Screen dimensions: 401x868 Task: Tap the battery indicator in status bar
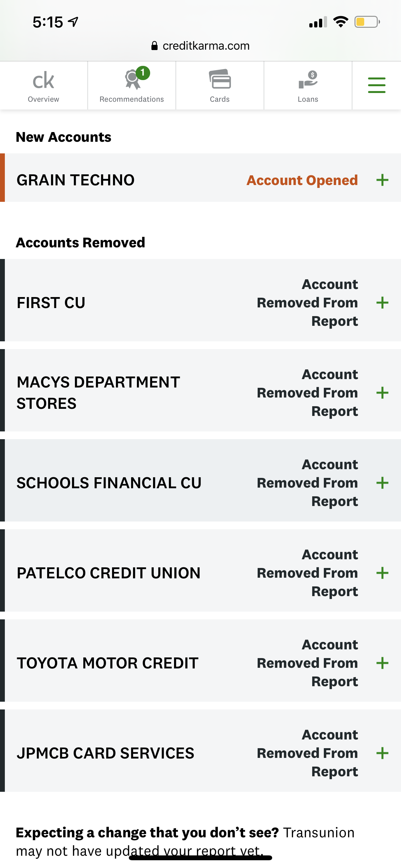pyautogui.click(x=367, y=22)
